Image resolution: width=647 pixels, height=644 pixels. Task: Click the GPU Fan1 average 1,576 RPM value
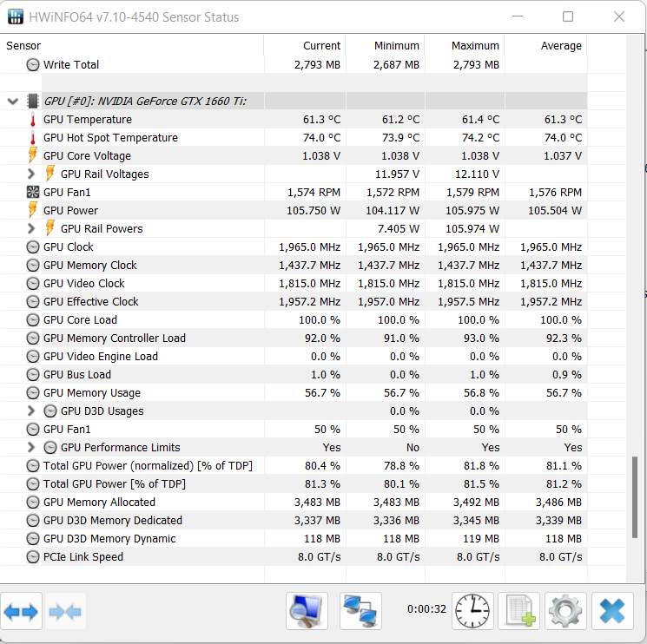pyautogui.click(x=556, y=193)
